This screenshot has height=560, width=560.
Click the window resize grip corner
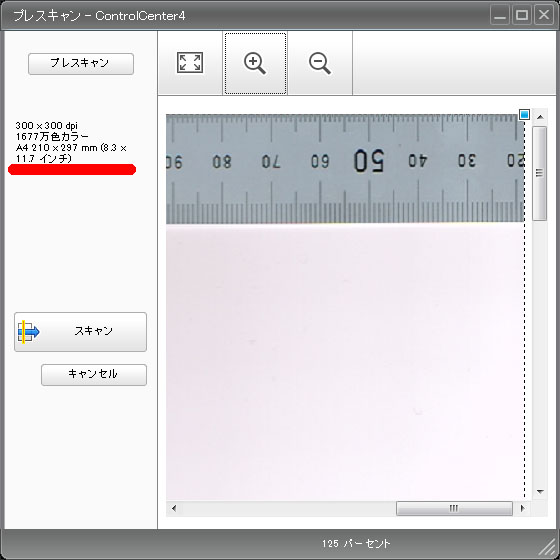tap(549, 549)
